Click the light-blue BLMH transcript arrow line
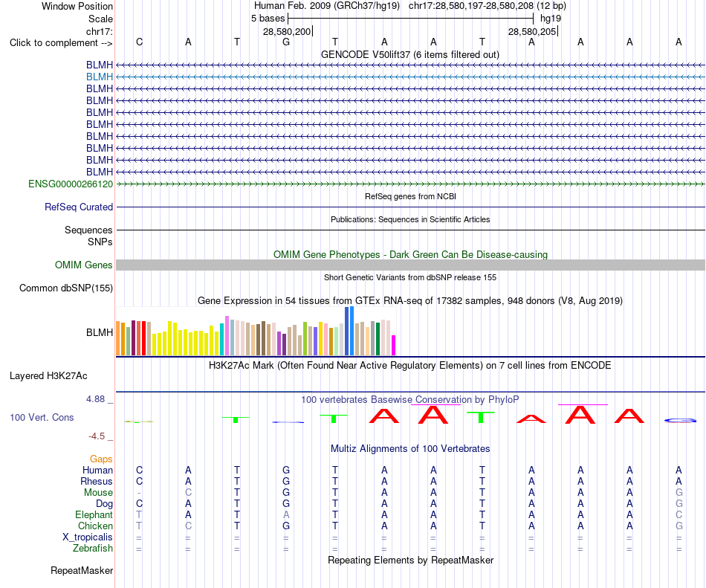The width and height of the screenshot is (706, 588). [x=410, y=77]
